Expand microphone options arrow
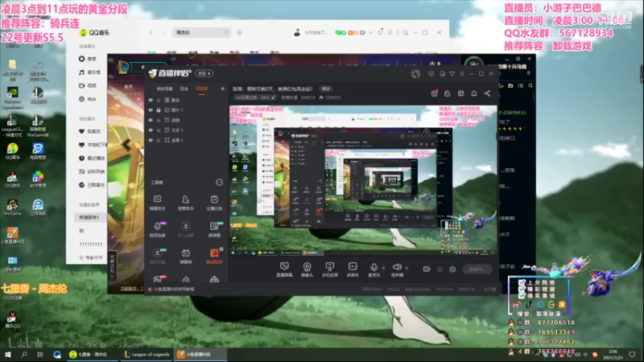Image resolution: width=644 pixels, height=362 pixels. click(x=384, y=268)
